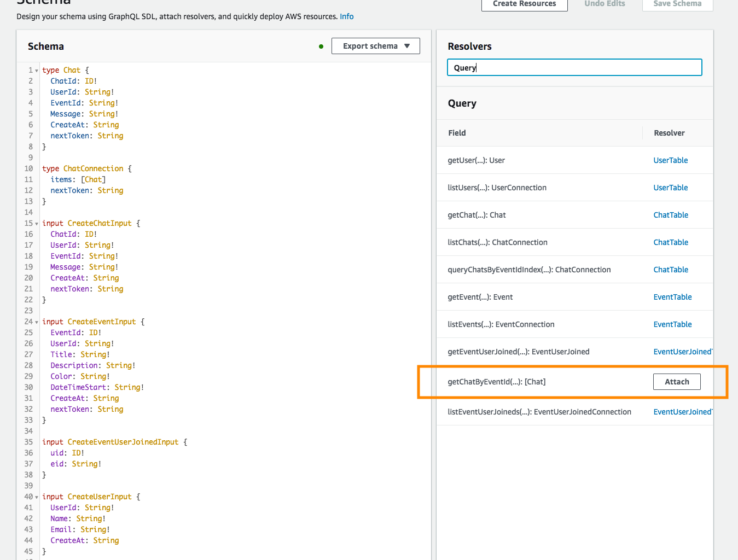The height and width of the screenshot is (560, 738).
Task: Click the getChatByEventId(...): [Chat] field
Action: click(x=496, y=382)
